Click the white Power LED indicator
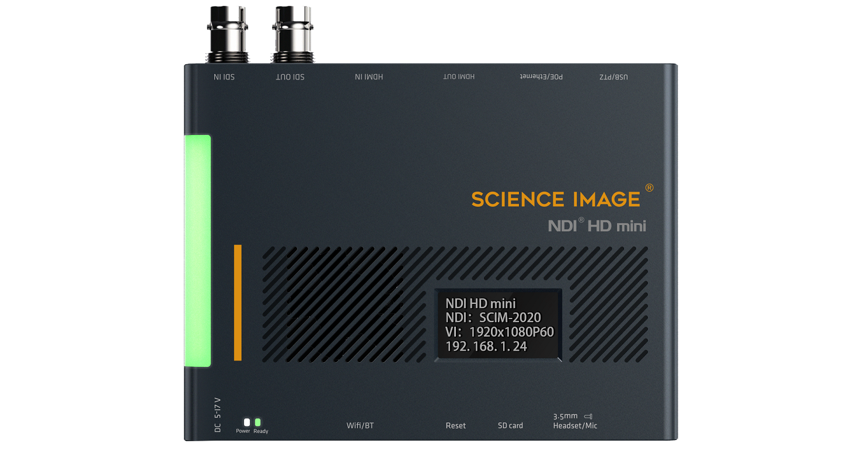 click(x=246, y=422)
